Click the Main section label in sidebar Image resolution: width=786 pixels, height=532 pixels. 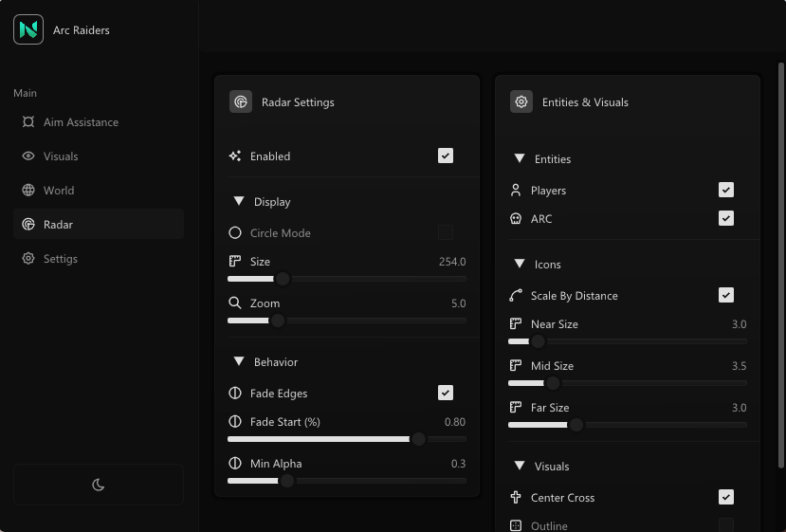[25, 93]
